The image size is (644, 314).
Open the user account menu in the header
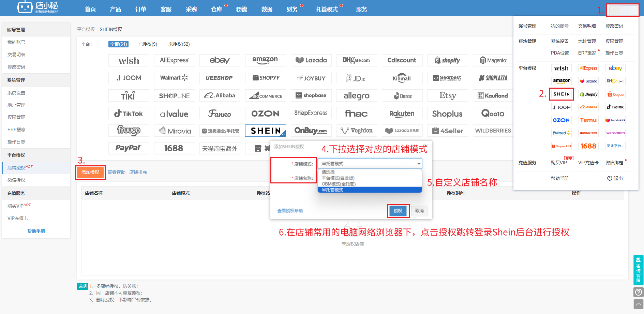click(623, 10)
